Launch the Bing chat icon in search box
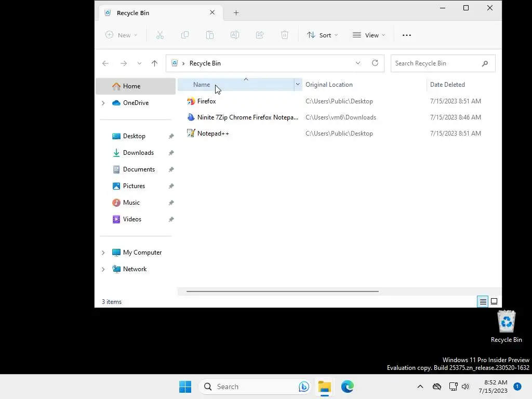Viewport: 532px width, 399px height. 303,387
